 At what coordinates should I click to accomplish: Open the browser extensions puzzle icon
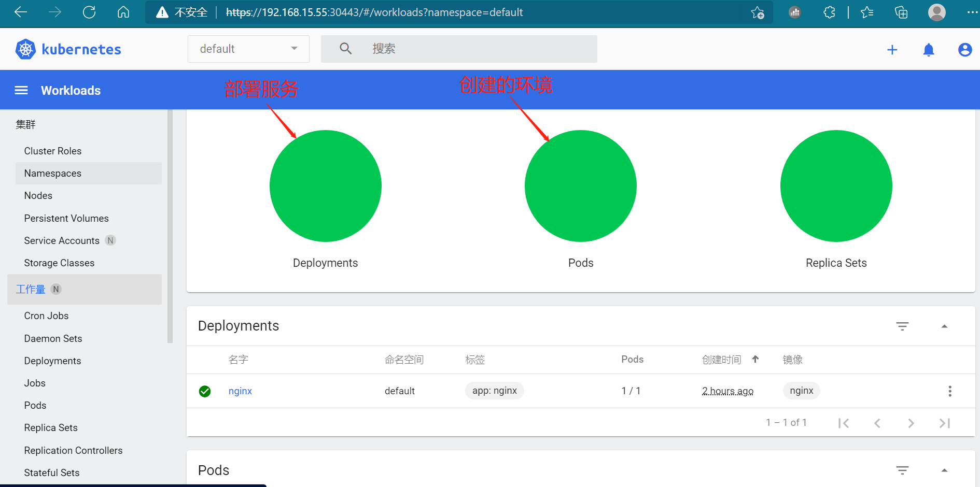829,12
